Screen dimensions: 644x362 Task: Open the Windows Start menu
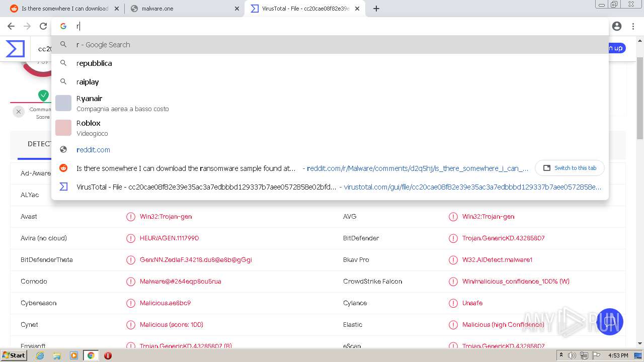14,355
